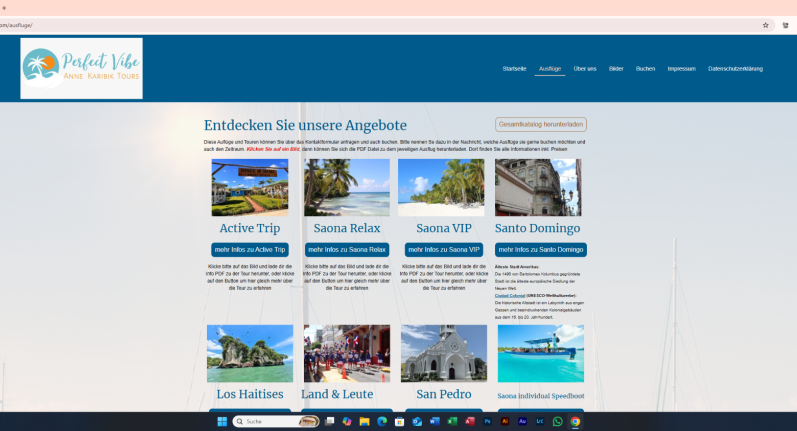This screenshot has width=797, height=431.
Task: Navigate to the Buchen page
Action: [645, 69]
